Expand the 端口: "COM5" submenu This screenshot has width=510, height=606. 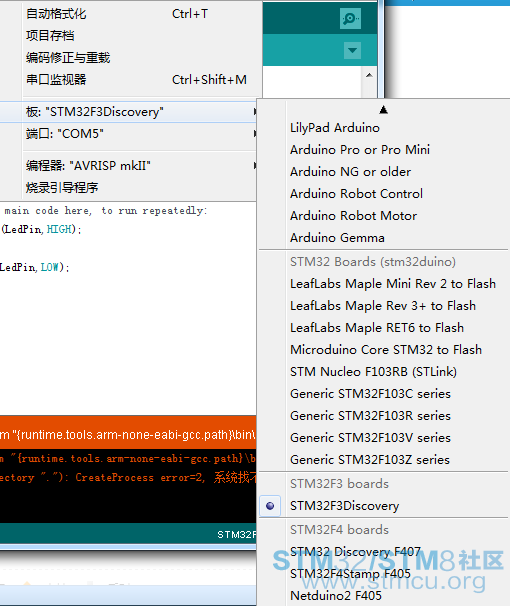click(128, 134)
